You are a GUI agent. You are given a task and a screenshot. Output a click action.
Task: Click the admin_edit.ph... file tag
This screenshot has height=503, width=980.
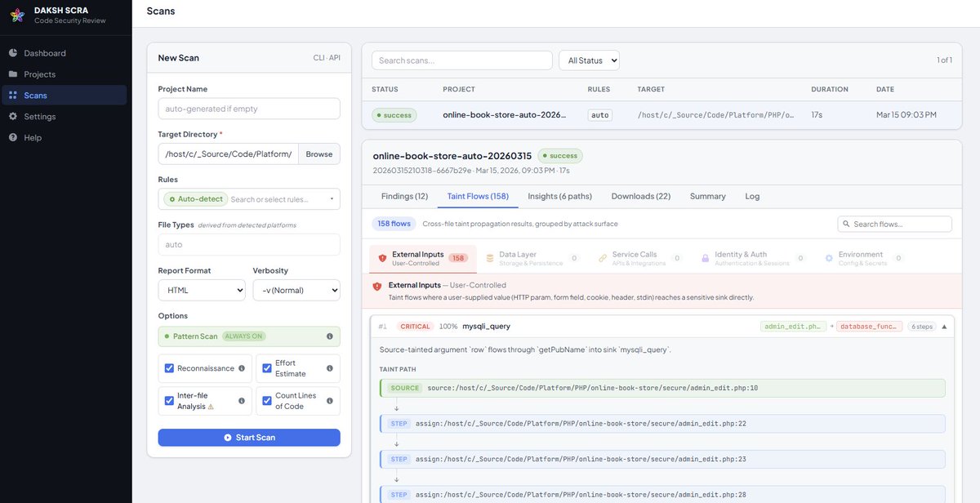pos(793,327)
